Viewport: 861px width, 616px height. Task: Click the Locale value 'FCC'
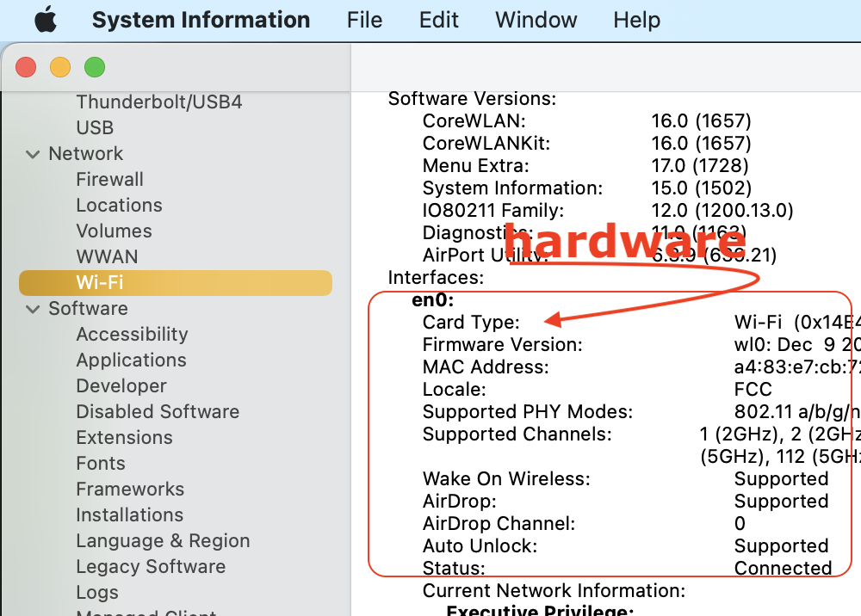pos(753,390)
